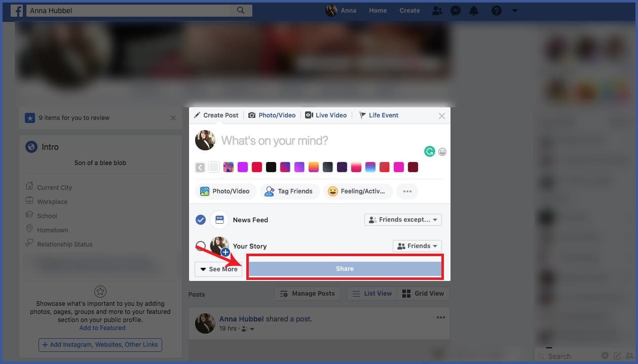Switch to the Photo/Video tab
The height and width of the screenshot is (364, 638).
(x=272, y=115)
